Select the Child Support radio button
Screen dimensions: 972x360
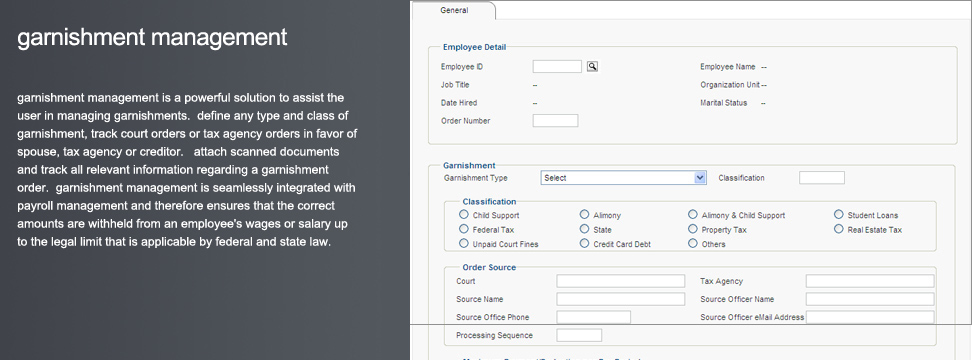click(x=464, y=214)
